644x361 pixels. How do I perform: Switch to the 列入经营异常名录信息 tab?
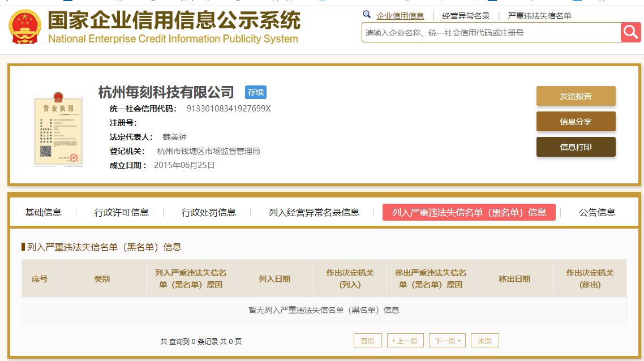314,212
